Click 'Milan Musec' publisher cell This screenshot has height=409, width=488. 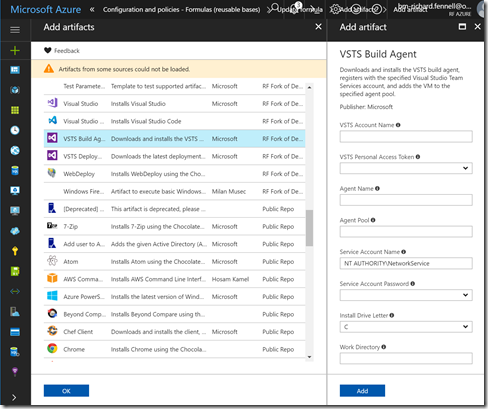click(229, 191)
